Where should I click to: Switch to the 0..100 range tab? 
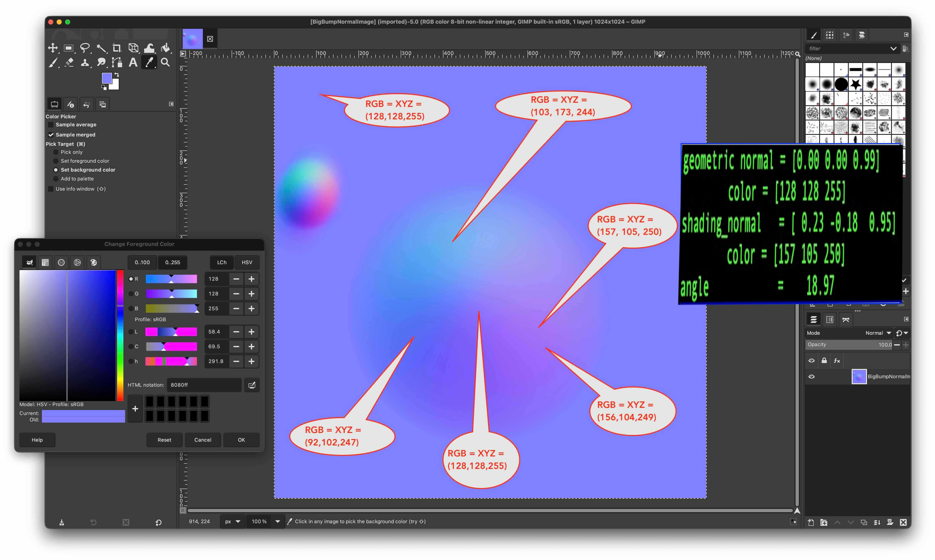tap(142, 262)
